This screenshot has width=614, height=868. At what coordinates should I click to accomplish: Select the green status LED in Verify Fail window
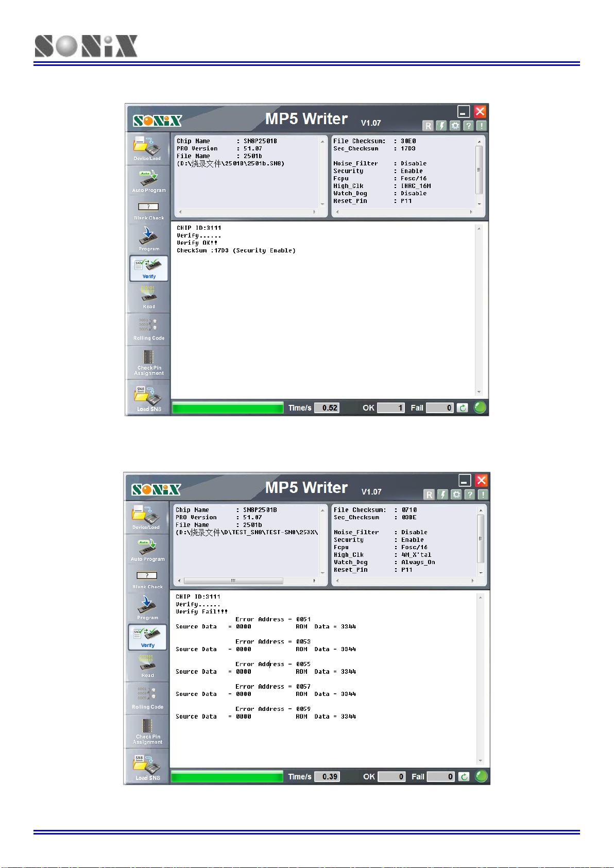[x=482, y=776]
